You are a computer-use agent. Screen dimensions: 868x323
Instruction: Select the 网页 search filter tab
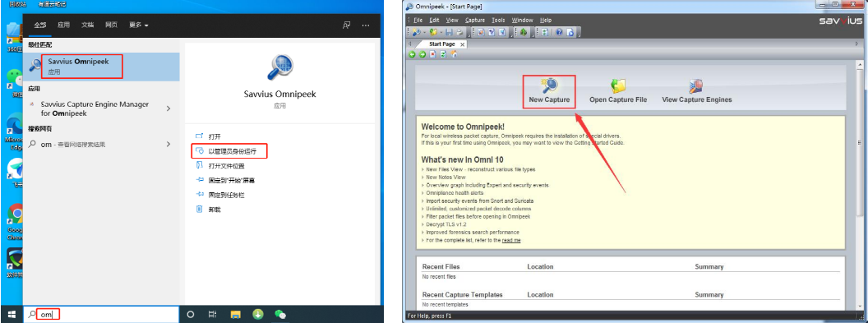111,25
